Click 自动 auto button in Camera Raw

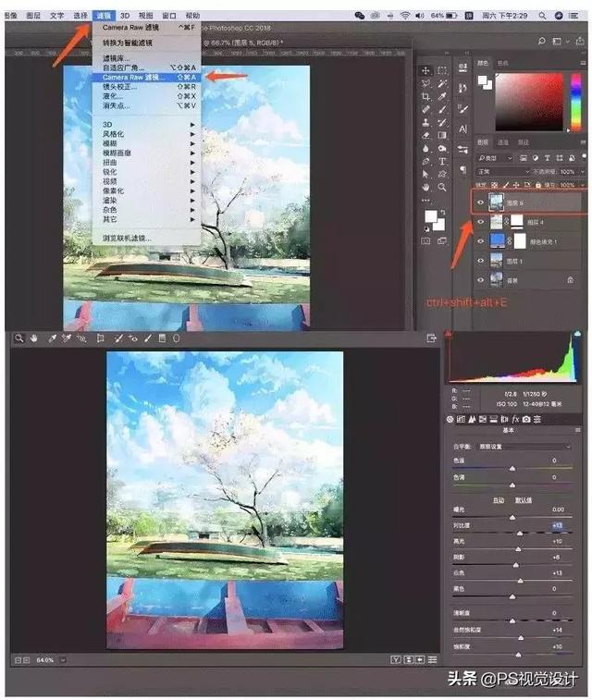[x=499, y=500]
